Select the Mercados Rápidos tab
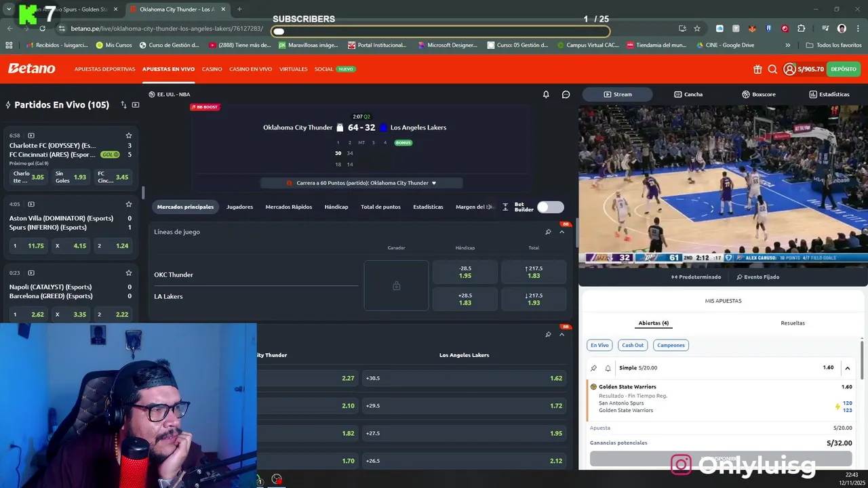868x488 pixels. click(x=289, y=207)
